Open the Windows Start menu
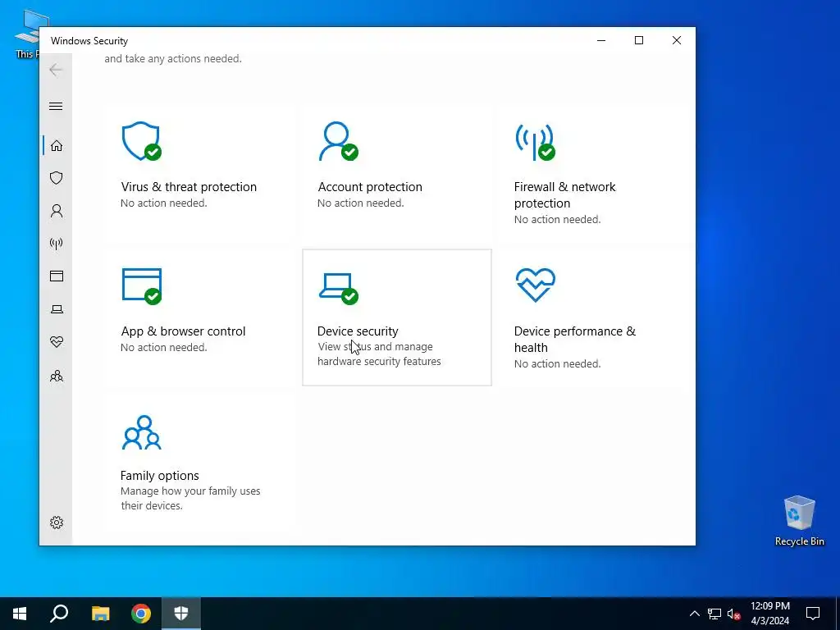 point(20,614)
